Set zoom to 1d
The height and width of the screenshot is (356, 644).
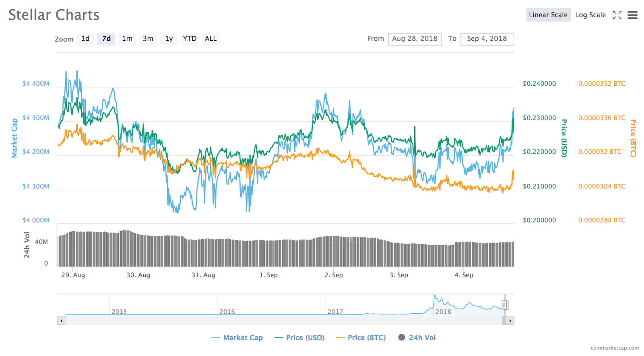[x=85, y=39]
